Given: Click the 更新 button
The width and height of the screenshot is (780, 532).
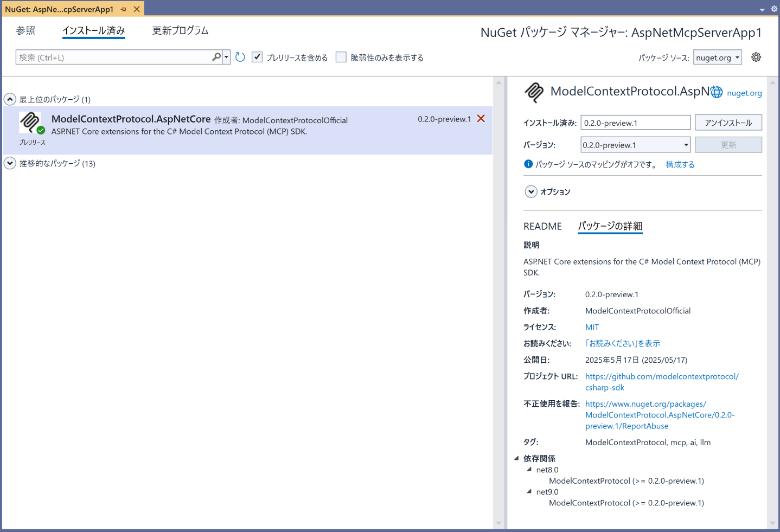Looking at the screenshot, I should coord(728,145).
